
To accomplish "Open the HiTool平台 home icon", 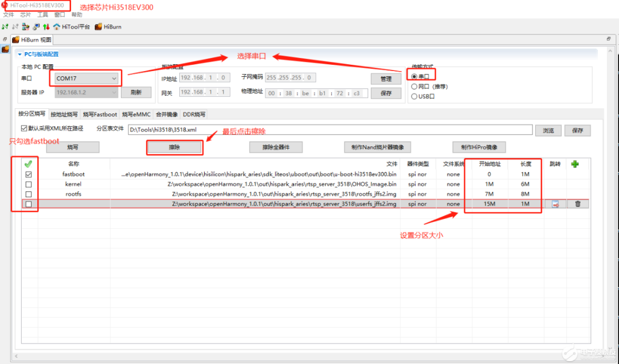I will pyautogui.click(x=56, y=26).
